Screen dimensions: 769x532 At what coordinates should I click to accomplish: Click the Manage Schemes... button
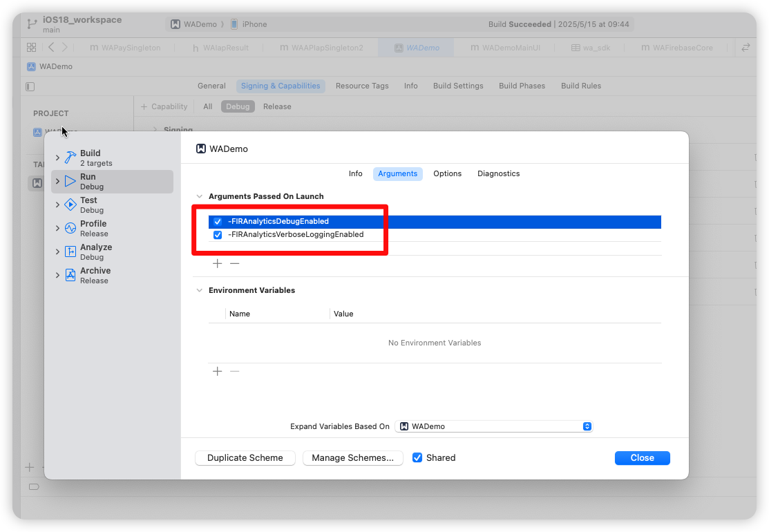point(352,458)
